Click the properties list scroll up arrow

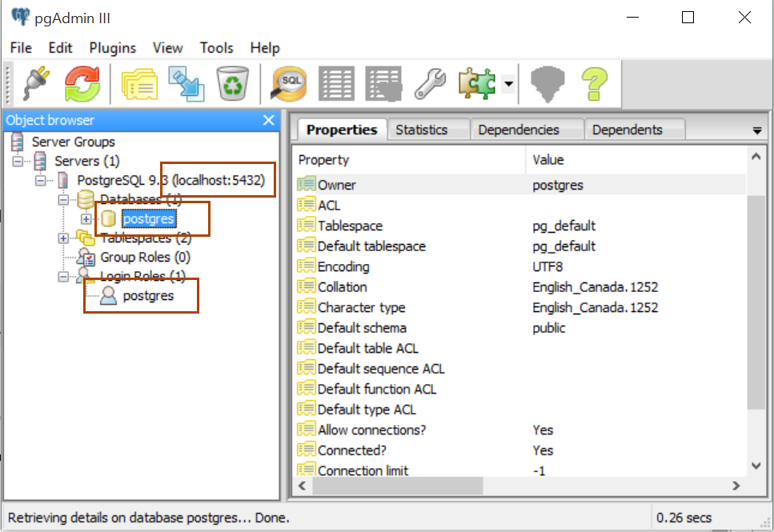tap(756, 157)
